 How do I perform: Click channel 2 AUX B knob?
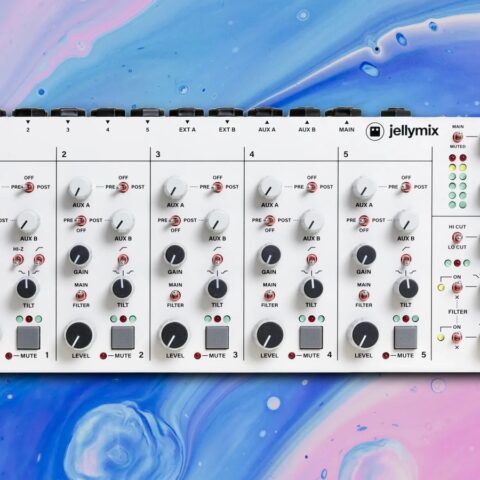pos(122,222)
